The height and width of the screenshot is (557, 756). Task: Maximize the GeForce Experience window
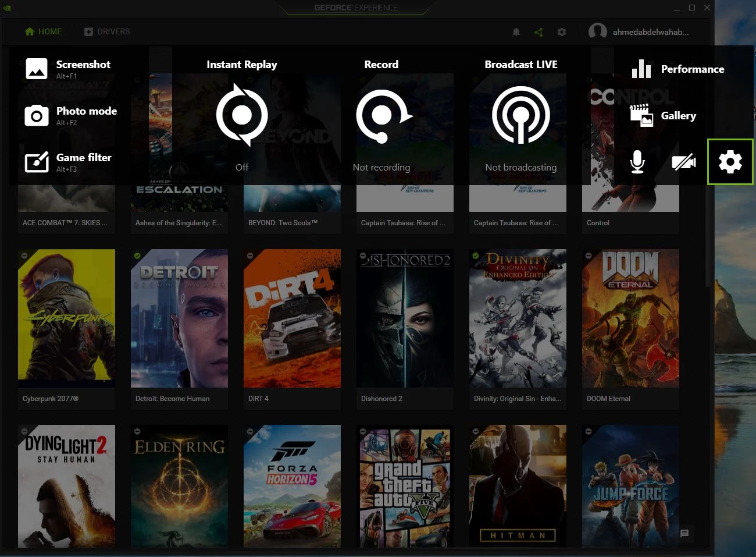click(692, 8)
